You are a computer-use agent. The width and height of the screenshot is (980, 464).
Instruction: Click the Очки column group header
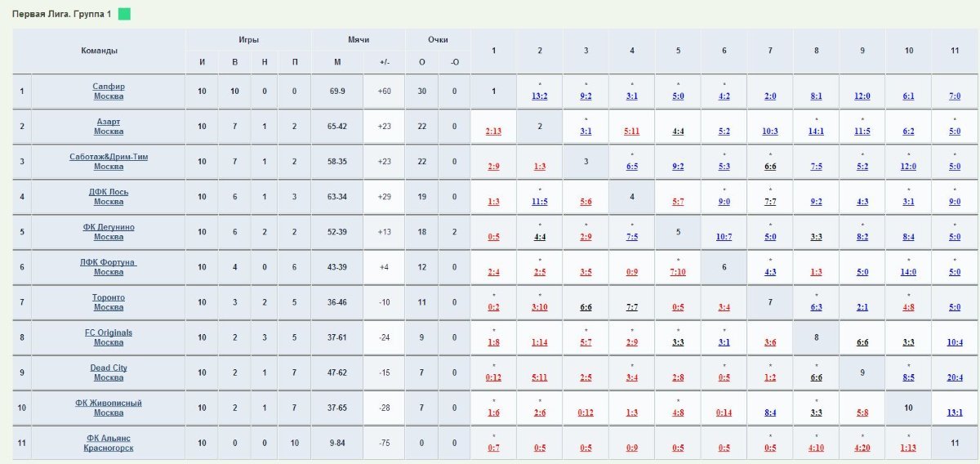point(438,39)
